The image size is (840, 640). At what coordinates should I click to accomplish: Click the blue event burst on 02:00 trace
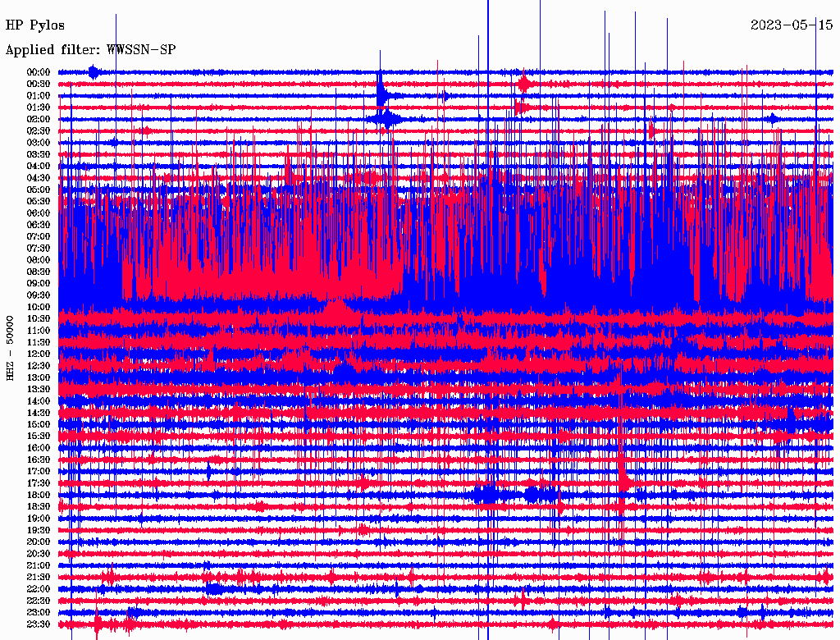[x=386, y=119]
